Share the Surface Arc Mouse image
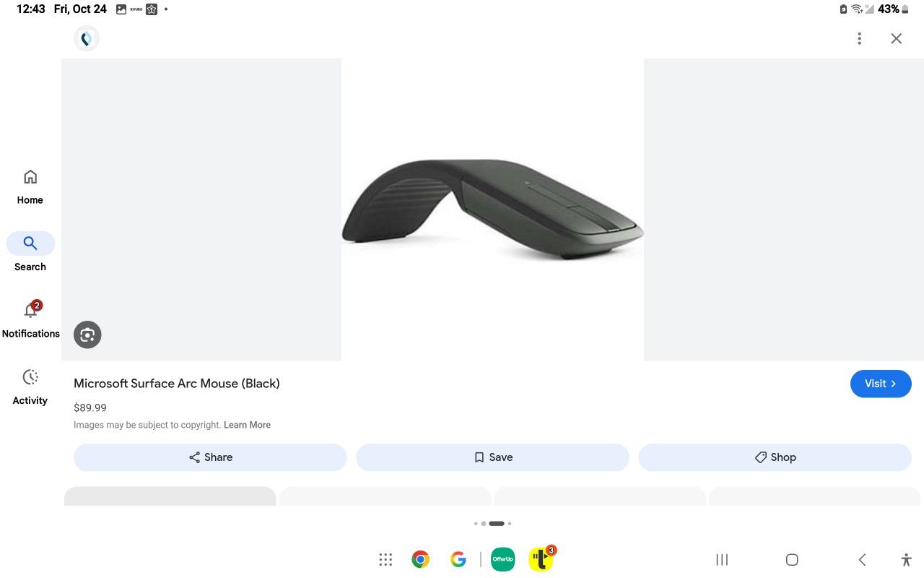 210,457
